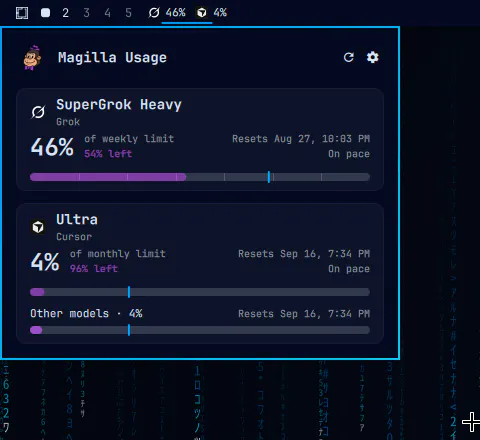Viewport: 480px width, 440px height.
Task: Click the large "4%" value in Ultra card
Action: click(x=45, y=262)
